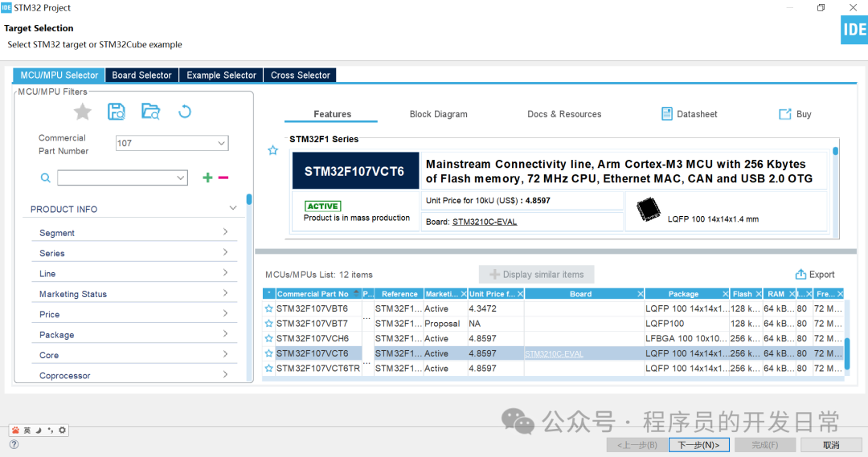Add search criterion green plus icon

pyautogui.click(x=207, y=177)
